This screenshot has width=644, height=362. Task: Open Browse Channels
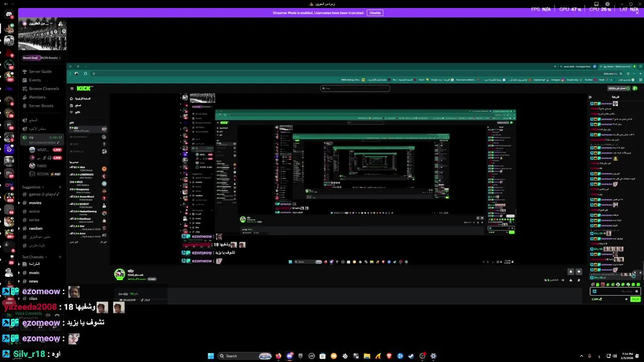(x=44, y=88)
